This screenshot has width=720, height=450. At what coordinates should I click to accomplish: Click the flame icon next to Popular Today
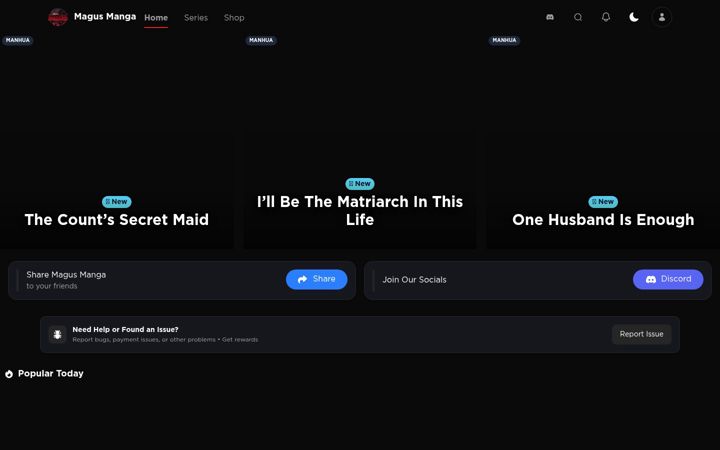pyautogui.click(x=9, y=374)
